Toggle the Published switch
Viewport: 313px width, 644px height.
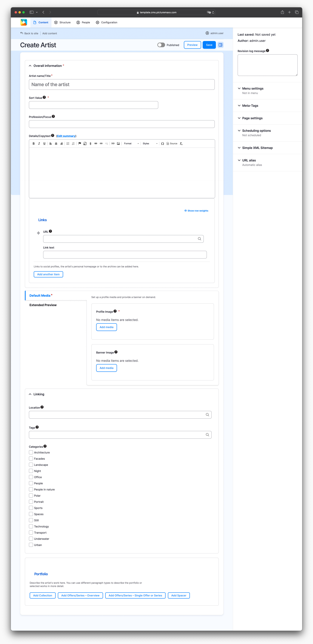161,45
